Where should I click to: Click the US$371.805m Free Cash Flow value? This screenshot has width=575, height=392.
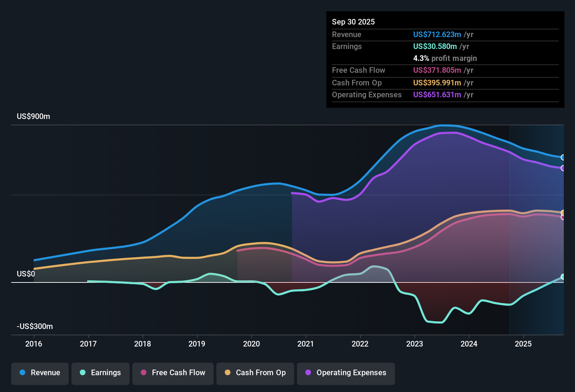437,70
